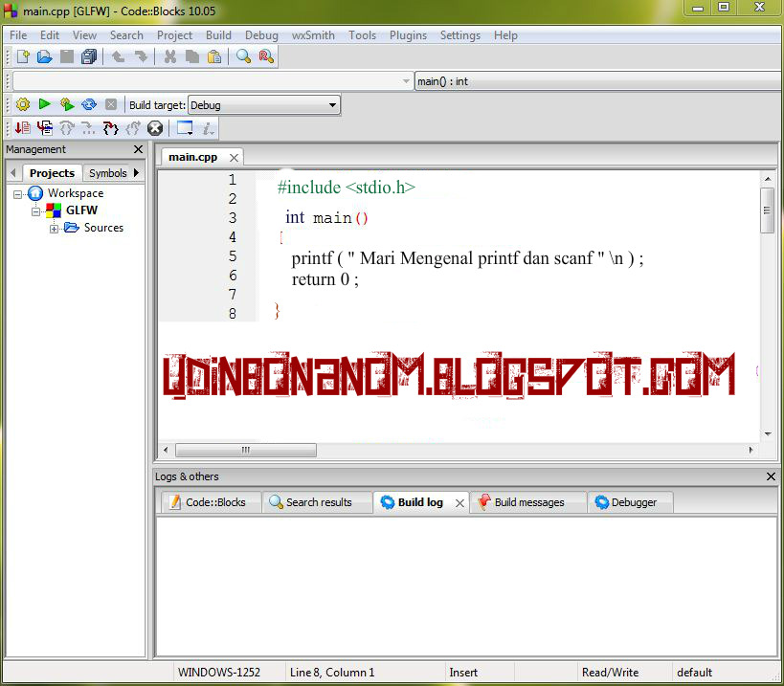Switch to the Symbols tab
This screenshot has width=784, height=686.
click(x=107, y=173)
